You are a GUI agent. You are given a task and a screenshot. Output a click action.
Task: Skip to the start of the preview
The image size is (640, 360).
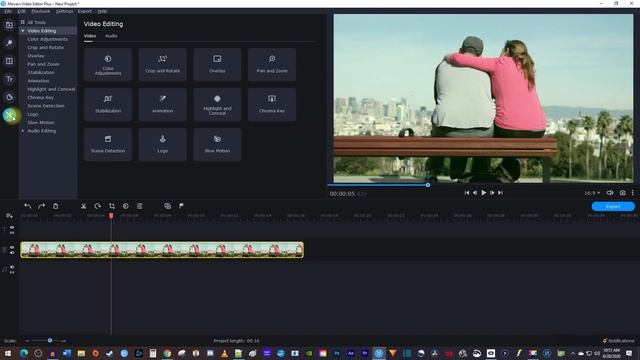pyautogui.click(x=467, y=193)
